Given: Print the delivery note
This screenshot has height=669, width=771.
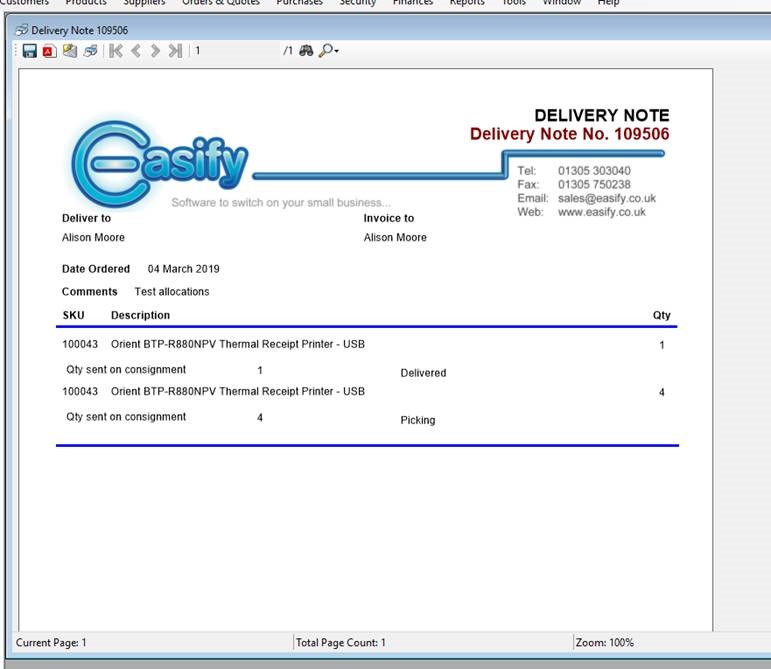Looking at the screenshot, I should (x=90, y=51).
